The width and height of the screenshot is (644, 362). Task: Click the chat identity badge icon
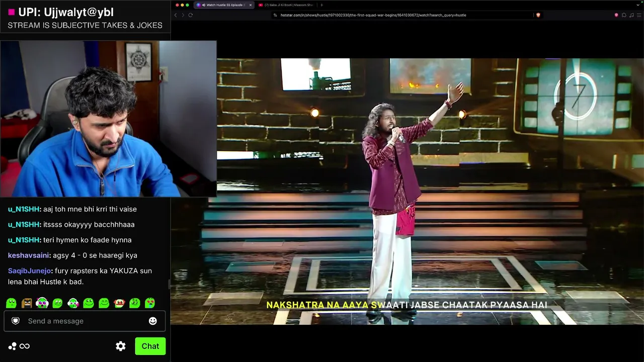tap(16, 321)
